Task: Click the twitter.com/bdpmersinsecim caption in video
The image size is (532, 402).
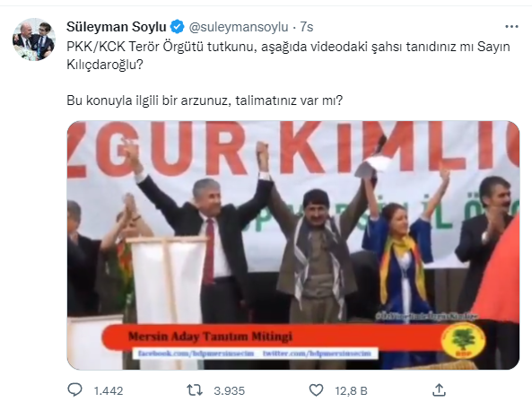Action: [317, 354]
